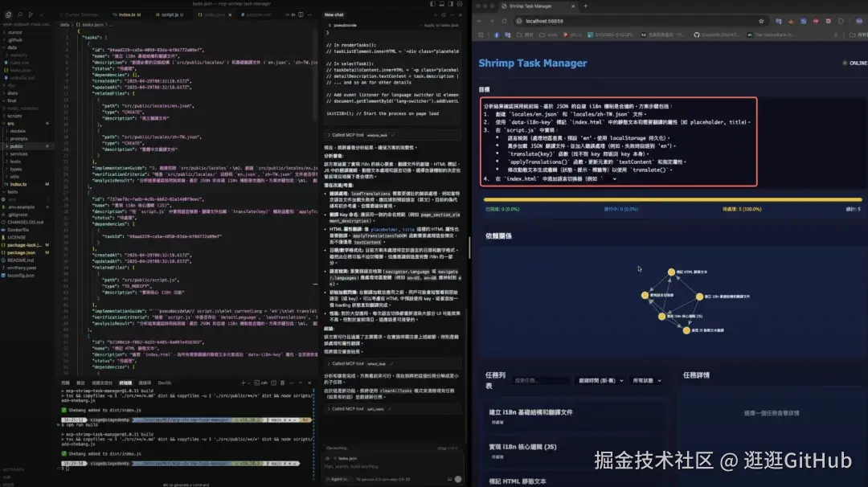The width and height of the screenshot is (868, 487).
Task: Go back in the browser
Action: pyautogui.click(x=479, y=21)
